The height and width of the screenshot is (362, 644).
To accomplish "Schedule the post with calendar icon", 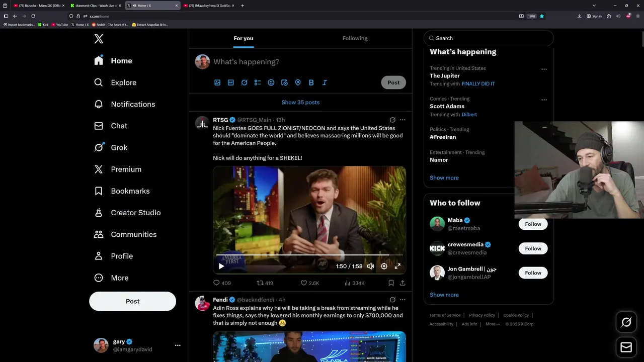I will coord(284,82).
